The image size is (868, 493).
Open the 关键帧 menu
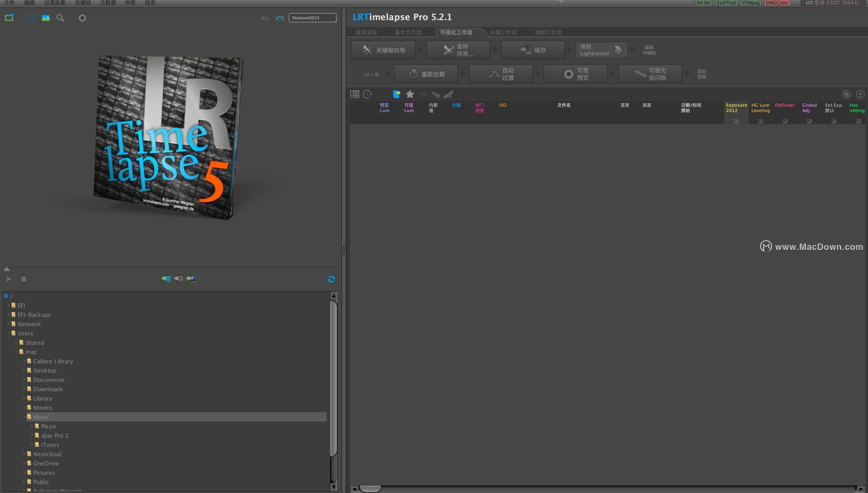tap(83, 2)
